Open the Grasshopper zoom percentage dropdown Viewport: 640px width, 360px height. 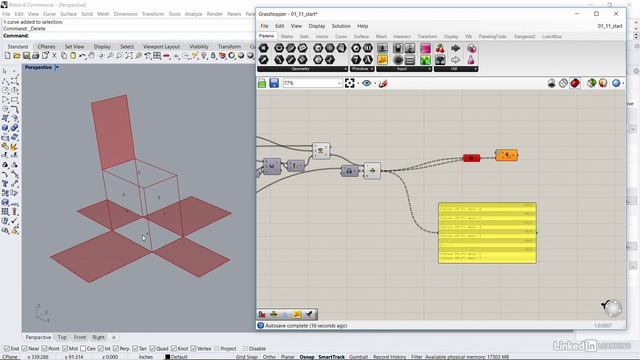[x=339, y=83]
